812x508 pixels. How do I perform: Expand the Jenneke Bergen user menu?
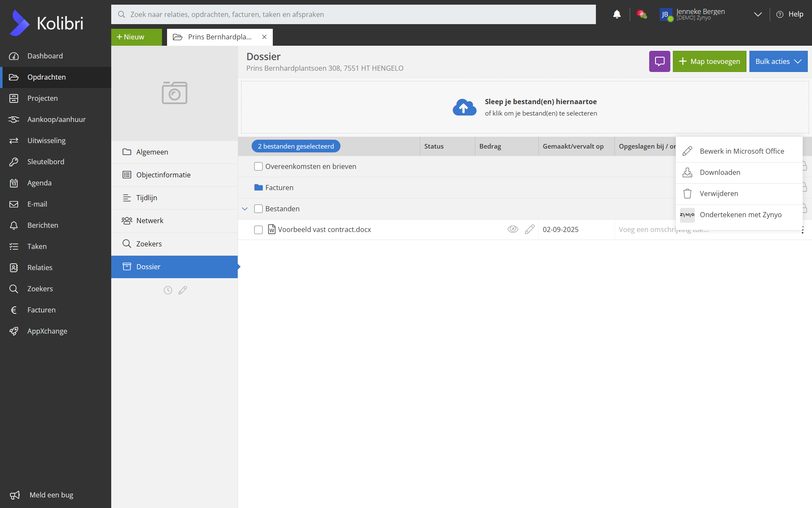(x=757, y=14)
